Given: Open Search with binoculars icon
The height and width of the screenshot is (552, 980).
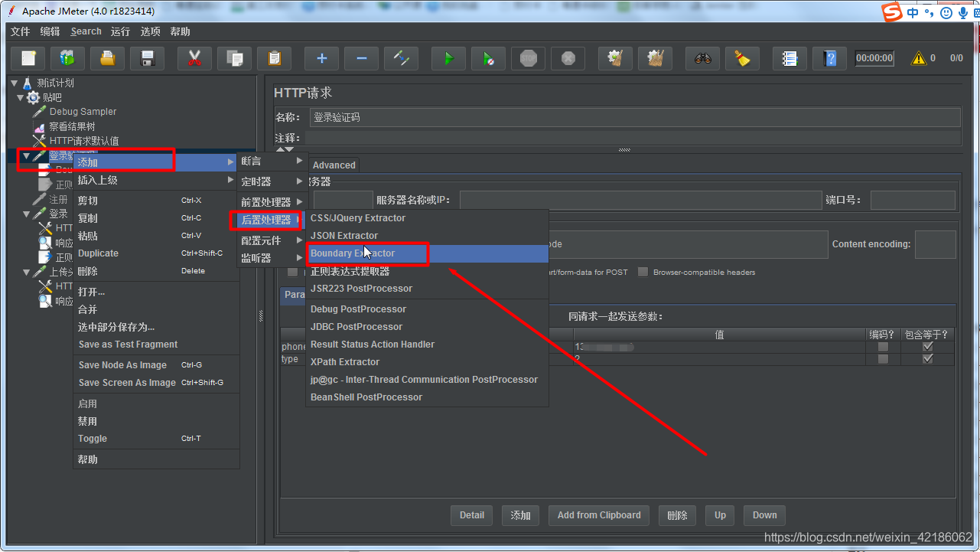Looking at the screenshot, I should click(702, 58).
